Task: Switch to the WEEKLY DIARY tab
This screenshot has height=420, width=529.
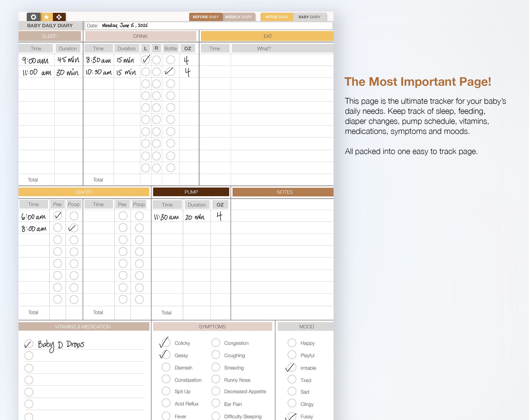Action: coord(238,17)
